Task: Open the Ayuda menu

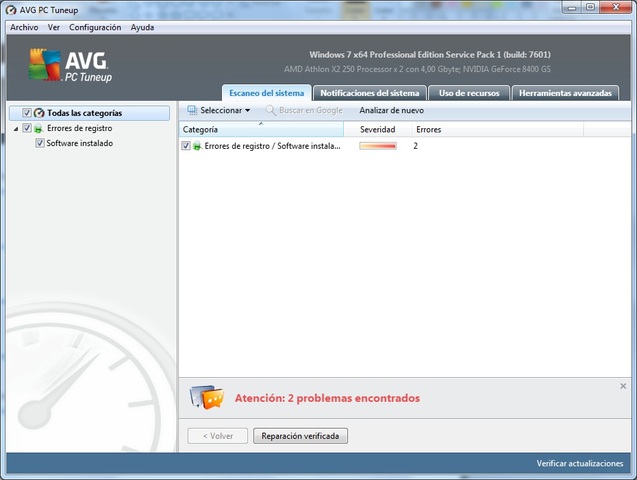Action: click(x=142, y=27)
